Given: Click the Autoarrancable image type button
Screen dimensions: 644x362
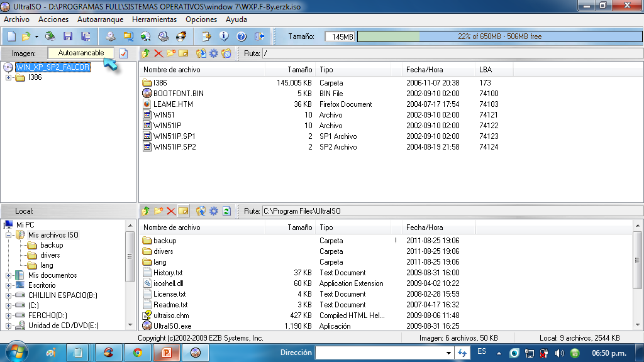Looking at the screenshot, I should click(81, 53).
